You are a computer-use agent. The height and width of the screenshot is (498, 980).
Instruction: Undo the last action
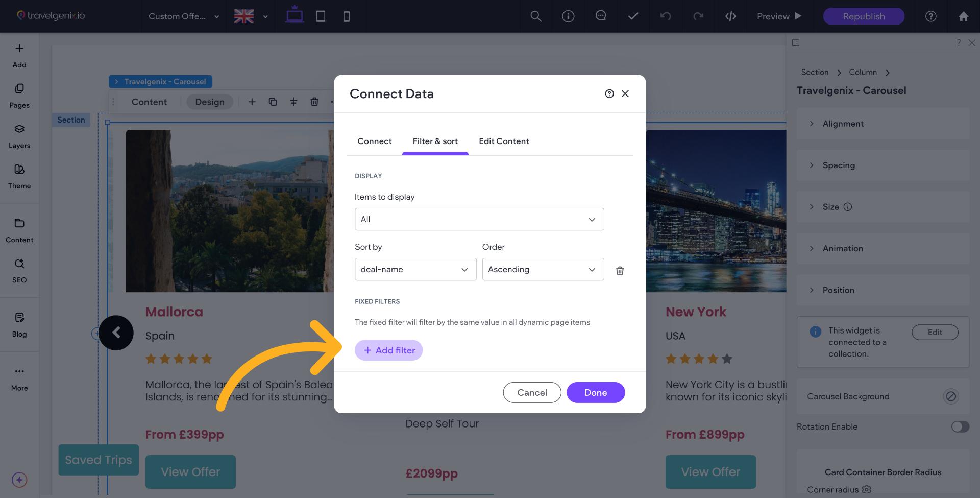[x=666, y=16]
